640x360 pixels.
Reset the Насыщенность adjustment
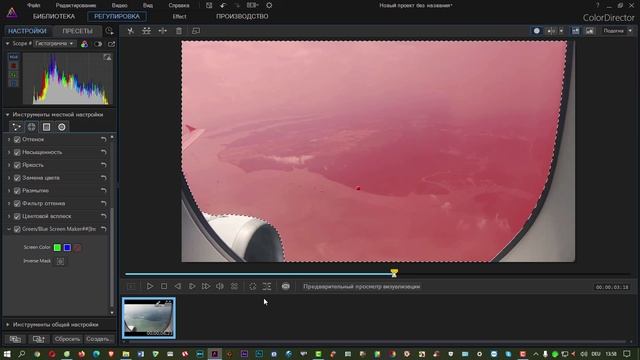104,152
